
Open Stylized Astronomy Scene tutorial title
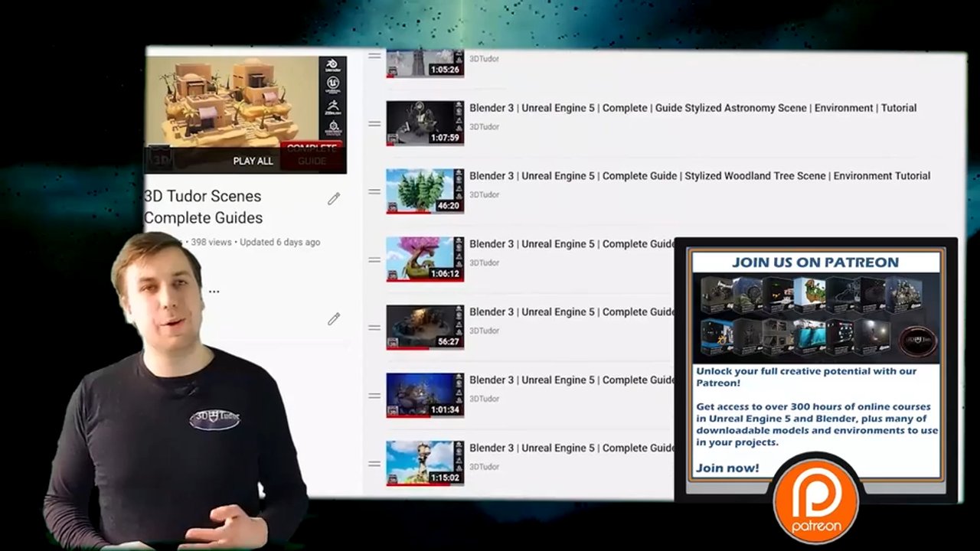[x=693, y=108]
